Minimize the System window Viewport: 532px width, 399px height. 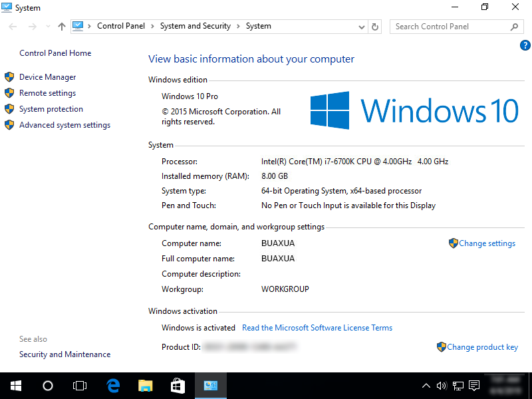click(455, 7)
